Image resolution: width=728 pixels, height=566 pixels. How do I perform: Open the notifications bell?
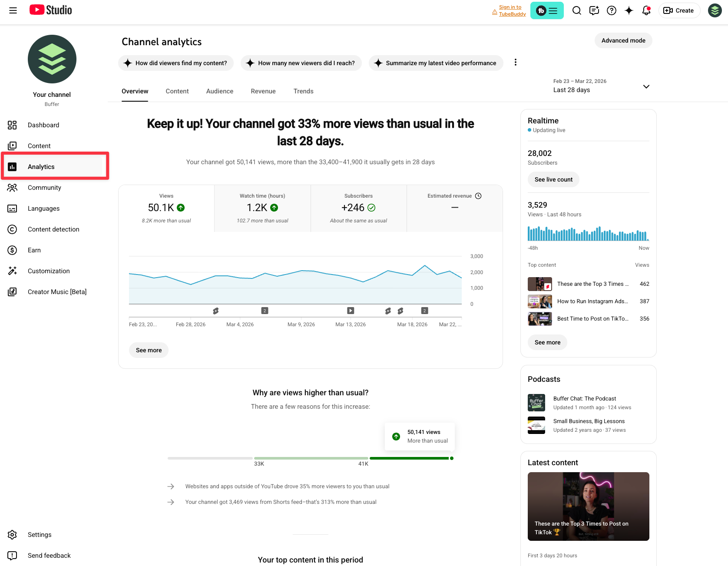click(646, 10)
